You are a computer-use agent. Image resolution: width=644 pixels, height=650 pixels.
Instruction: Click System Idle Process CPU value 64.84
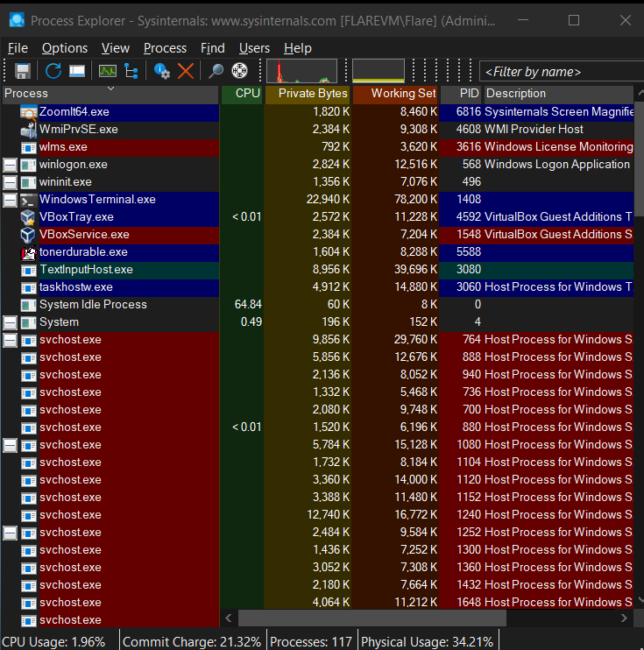pos(248,304)
